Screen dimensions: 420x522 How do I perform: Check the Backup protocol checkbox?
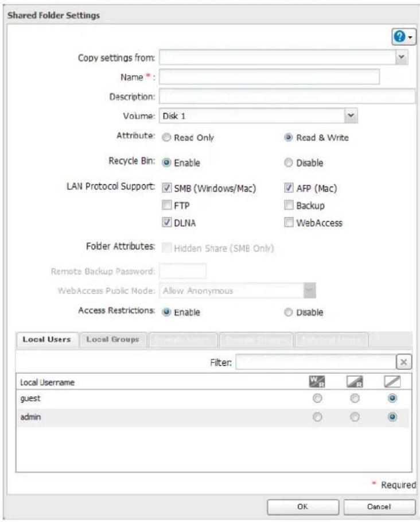click(x=289, y=205)
